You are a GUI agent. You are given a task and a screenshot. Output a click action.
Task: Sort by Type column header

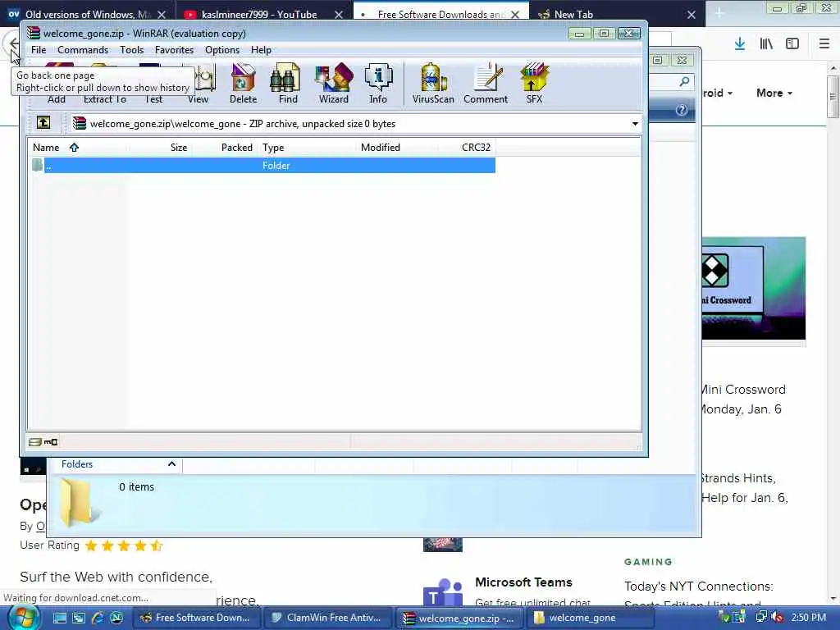coord(307,148)
